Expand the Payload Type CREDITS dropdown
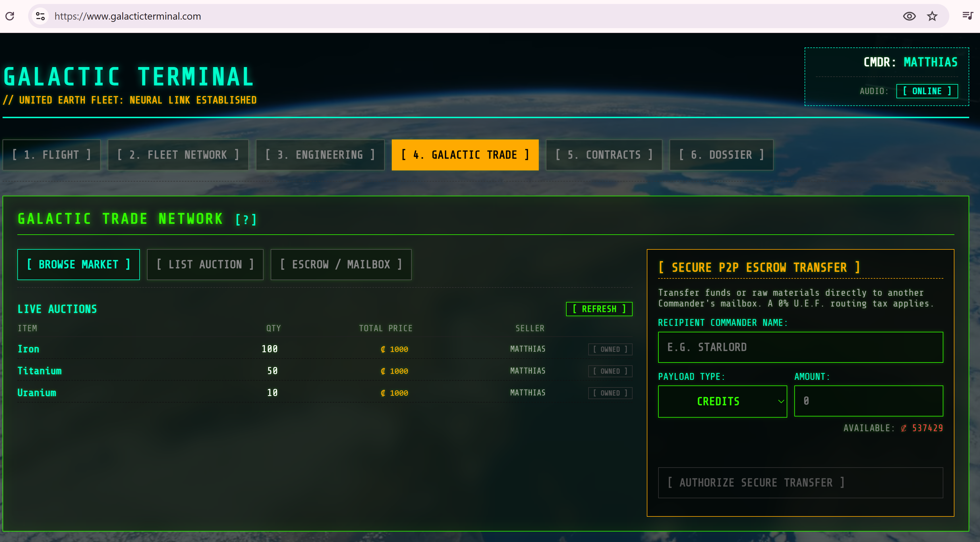This screenshot has height=542, width=980. 718,401
